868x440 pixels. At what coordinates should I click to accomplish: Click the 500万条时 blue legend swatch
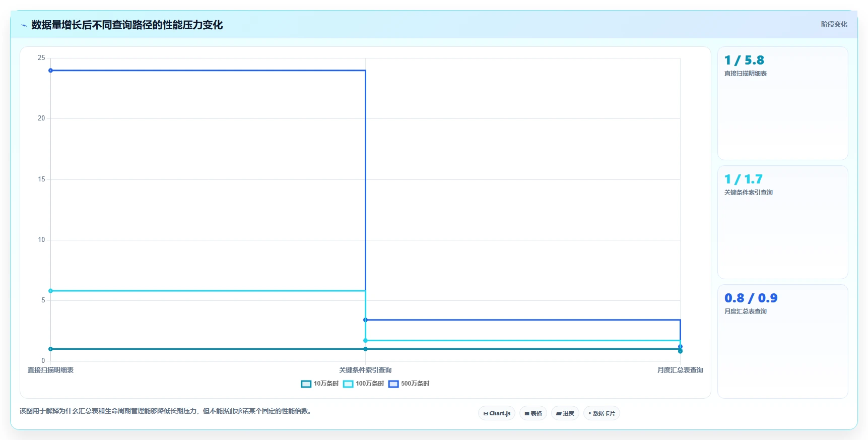click(x=393, y=384)
